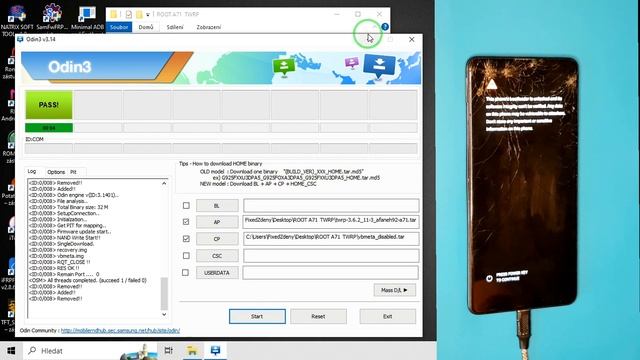Switch to the Log tab

(x=32, y=171)
